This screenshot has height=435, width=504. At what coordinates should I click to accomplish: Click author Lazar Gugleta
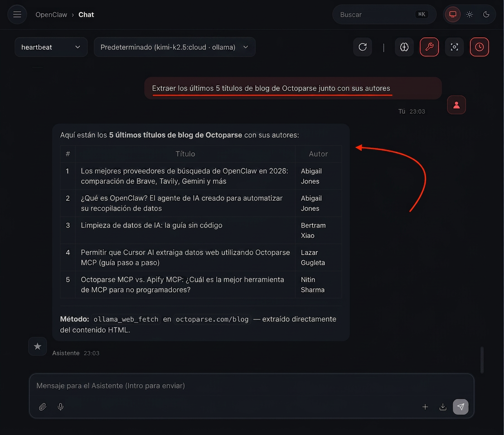click(x=313, y=257)
